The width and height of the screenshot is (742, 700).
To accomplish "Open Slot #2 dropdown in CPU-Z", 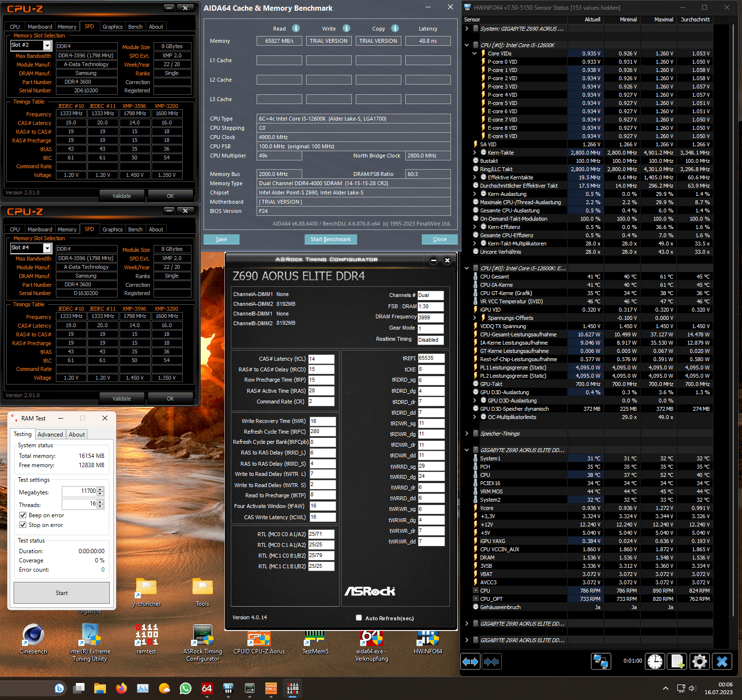I will 47,45.
